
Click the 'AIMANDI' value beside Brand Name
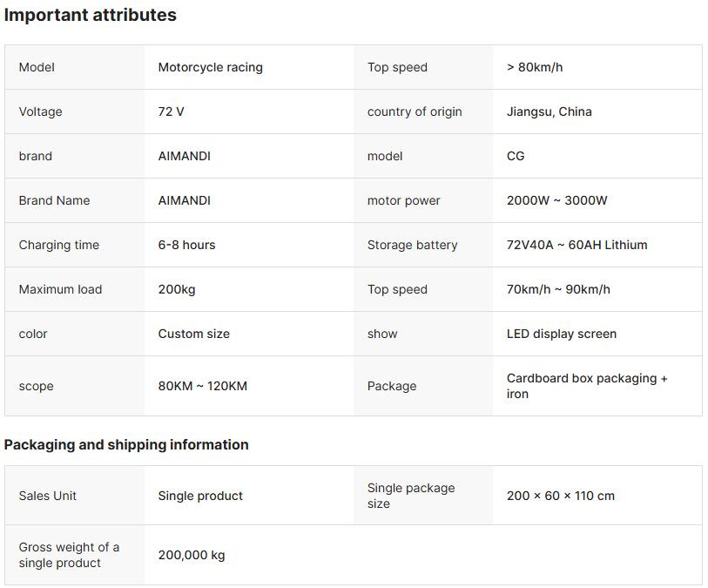point(184,200)
